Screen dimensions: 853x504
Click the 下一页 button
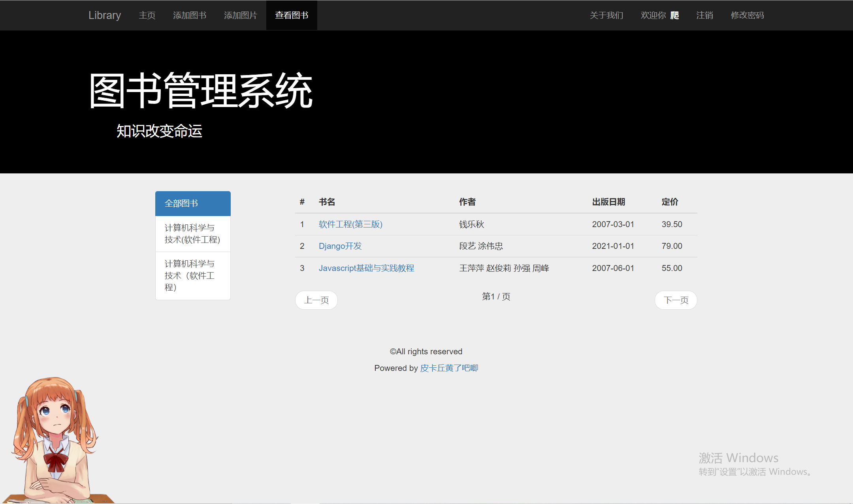pyautogui.click(x=676, y=300)
